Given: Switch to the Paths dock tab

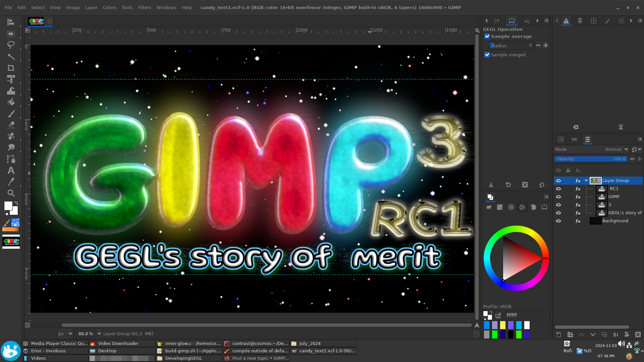Looking at the screenshot, I should [574, 139].
